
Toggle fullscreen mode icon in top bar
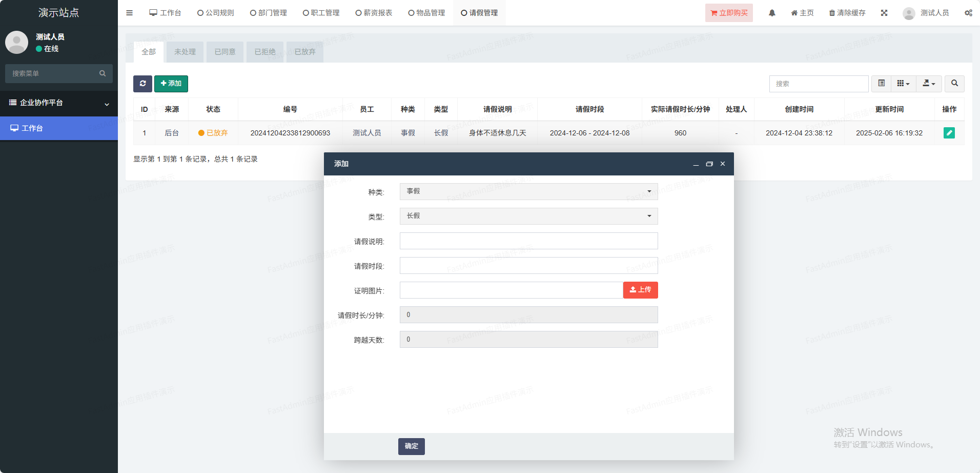pyautogui.click(x=884, y=13)
